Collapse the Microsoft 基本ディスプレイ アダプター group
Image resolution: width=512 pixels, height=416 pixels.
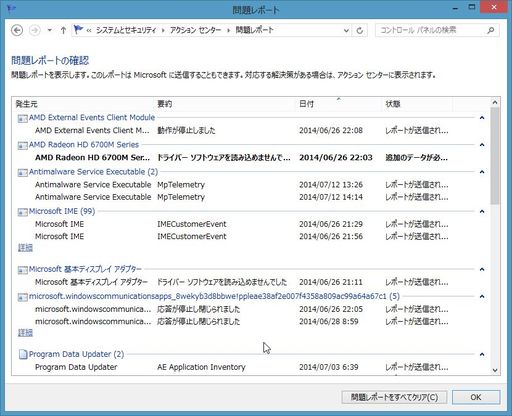[x=482, y=269]
